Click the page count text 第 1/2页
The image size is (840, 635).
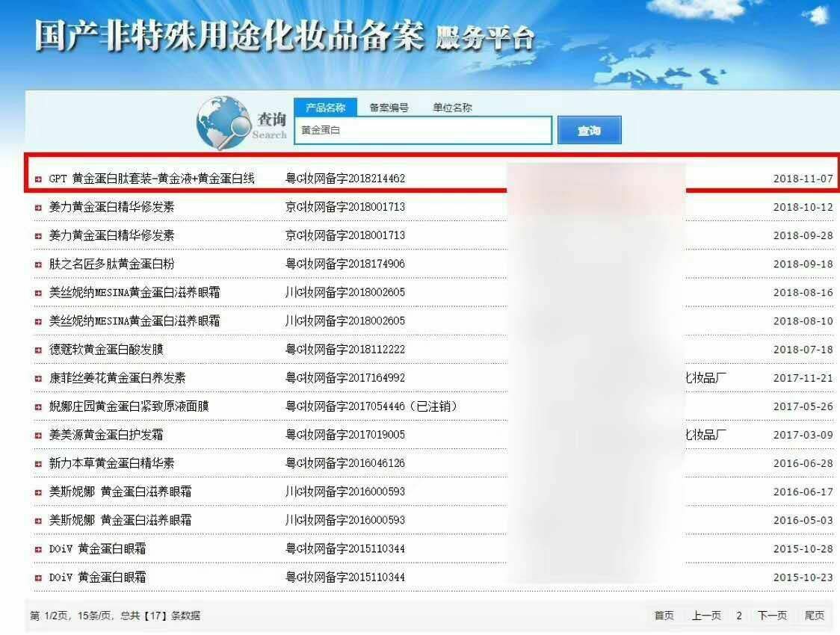tap(50, 616)
